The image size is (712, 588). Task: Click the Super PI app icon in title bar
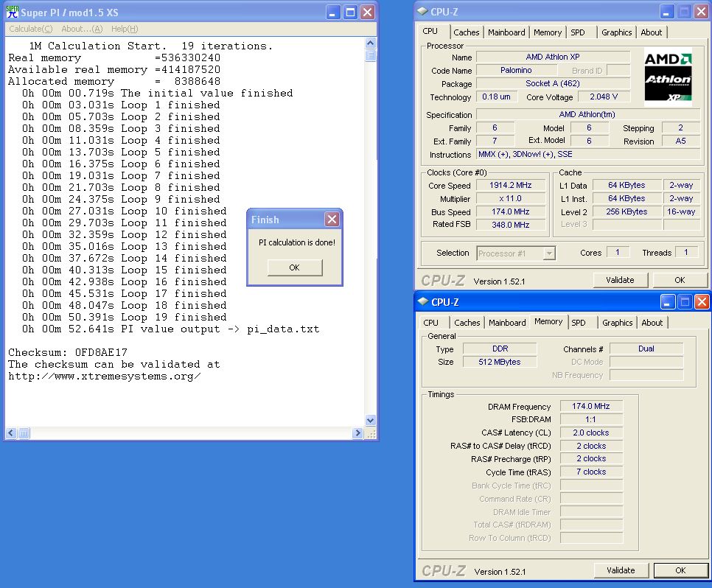coord(12,13)
